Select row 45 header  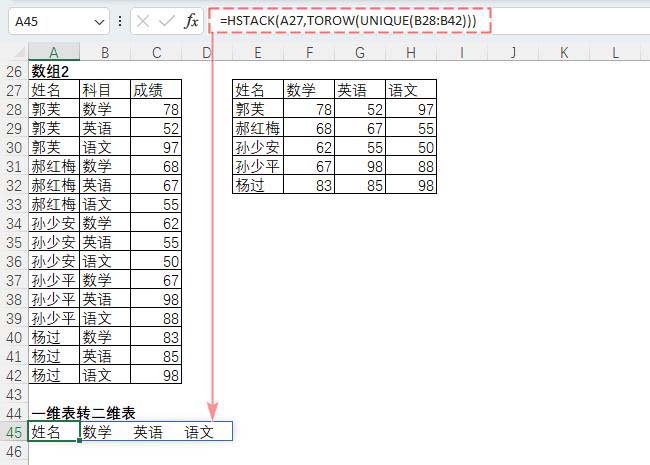tap(14, 432)
